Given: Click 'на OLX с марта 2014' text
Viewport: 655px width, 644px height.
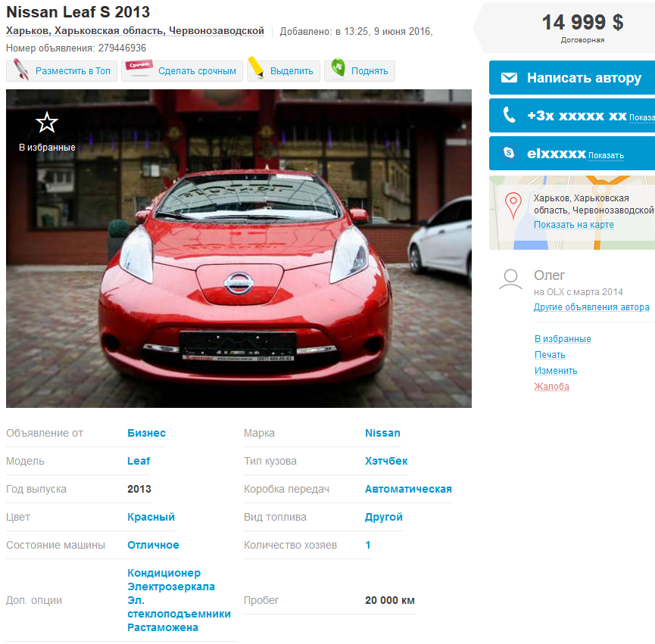Looking at the screenshot, I should tap(578, 292).
